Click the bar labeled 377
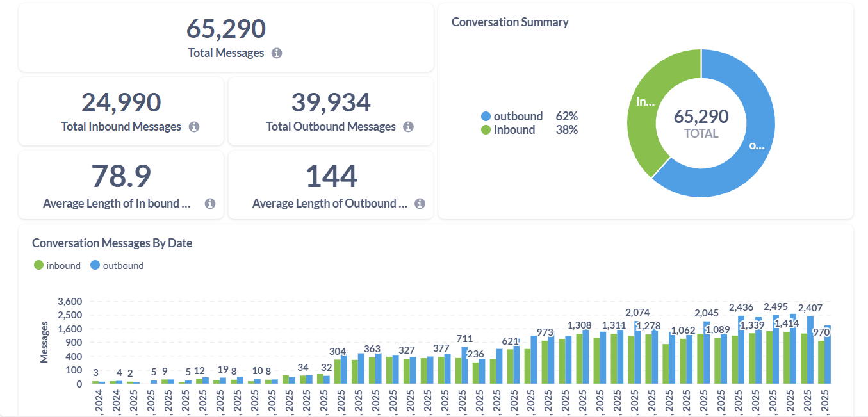This screenshot has width=868, height=417. 441,370
